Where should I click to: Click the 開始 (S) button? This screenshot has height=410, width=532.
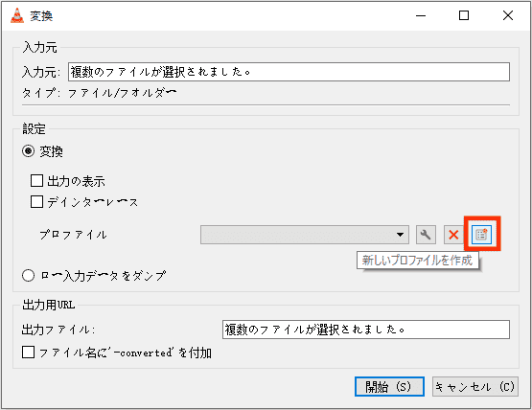coord(389,387)
